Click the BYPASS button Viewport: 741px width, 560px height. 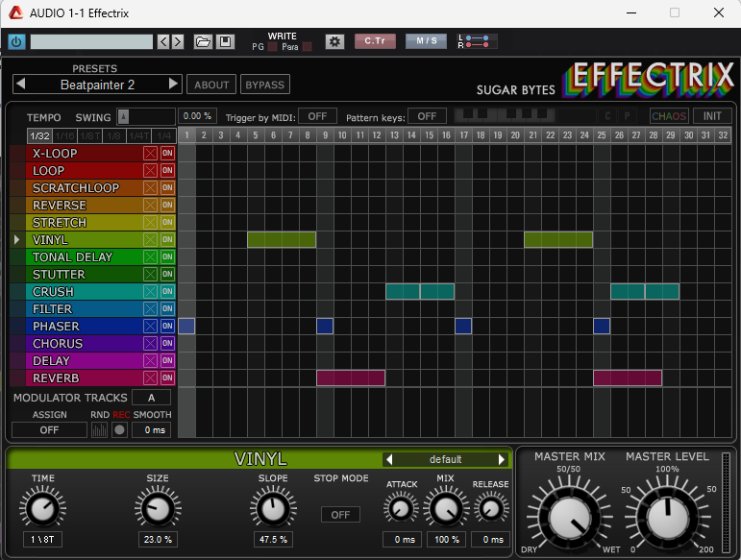(x=265, y=85)
